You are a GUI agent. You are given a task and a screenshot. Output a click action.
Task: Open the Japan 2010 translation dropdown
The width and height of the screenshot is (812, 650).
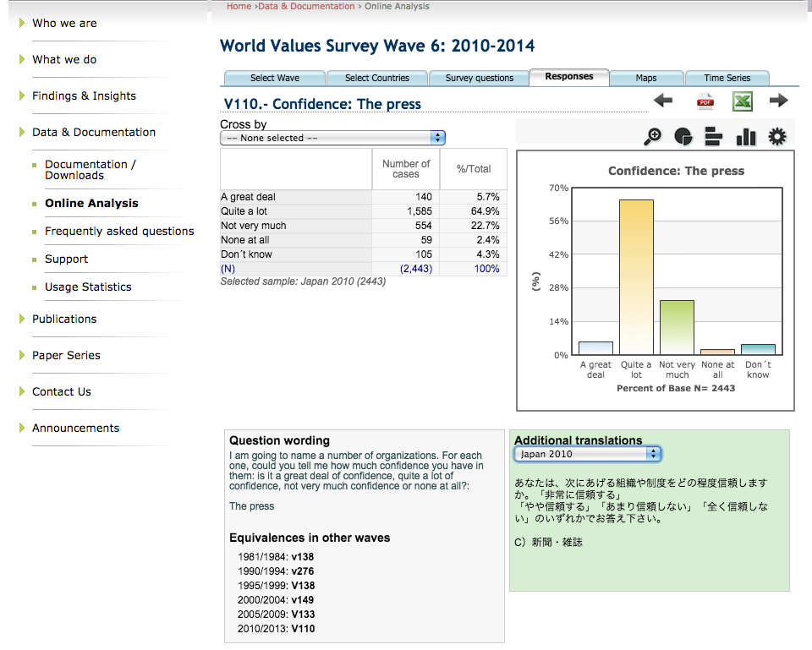[587, 454]
